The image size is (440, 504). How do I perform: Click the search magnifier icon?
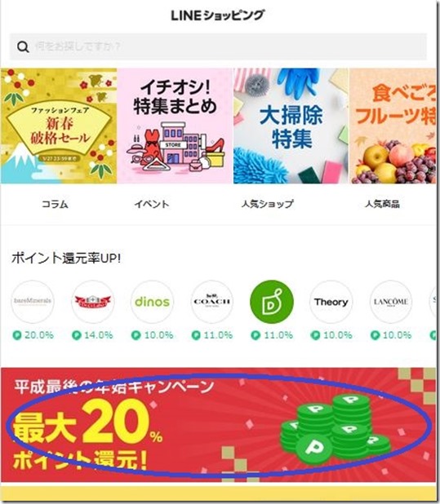pyautogui.click(x=23, y=47)
